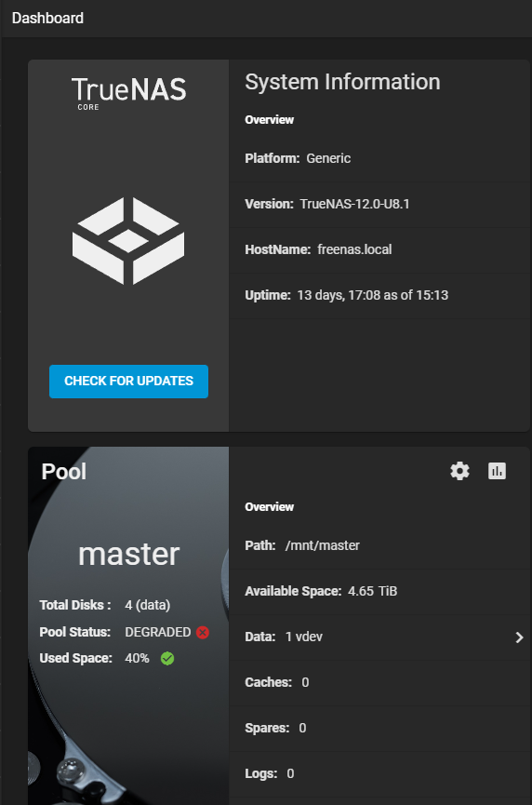The width and height of the screenshot is (532, 805).
Task: Click the CHECK FOR UPDATES button
Action: click(128, 381)
